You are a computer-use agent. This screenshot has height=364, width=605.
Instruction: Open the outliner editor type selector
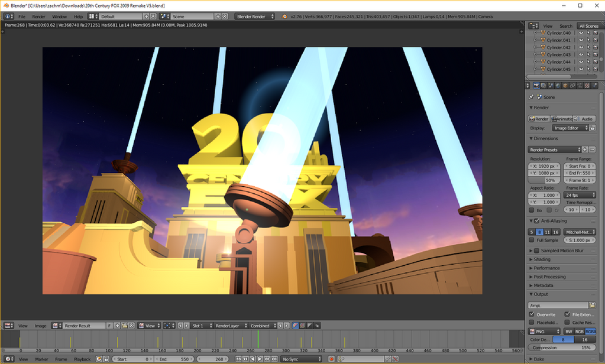533,26
